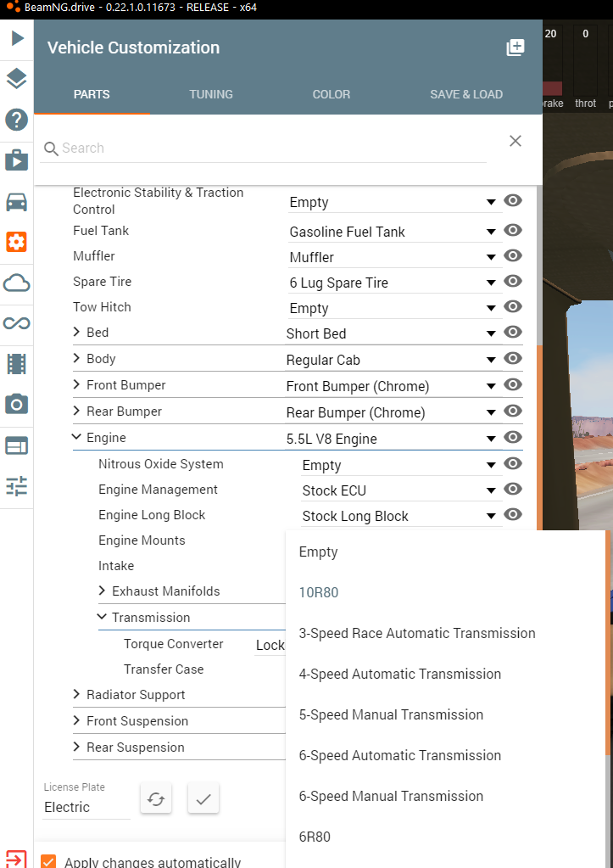The height and width of the screenshot is (868, 613).
Task: Toggle Apply changes automatically checkbox
Action: coord(48,861)
